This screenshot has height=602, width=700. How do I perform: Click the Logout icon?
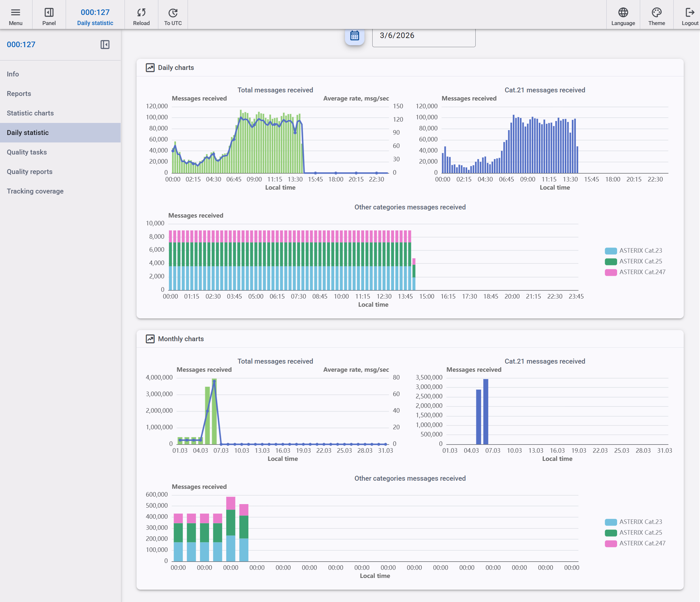coord(689,13)
